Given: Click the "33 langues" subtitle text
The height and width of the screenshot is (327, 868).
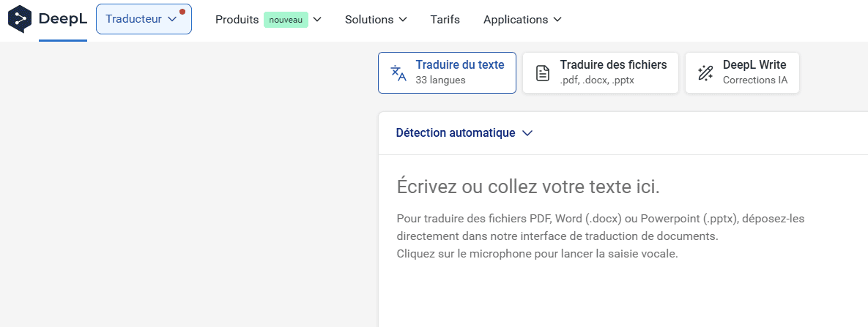Looking at the screenshot, I should pos(441,80).
